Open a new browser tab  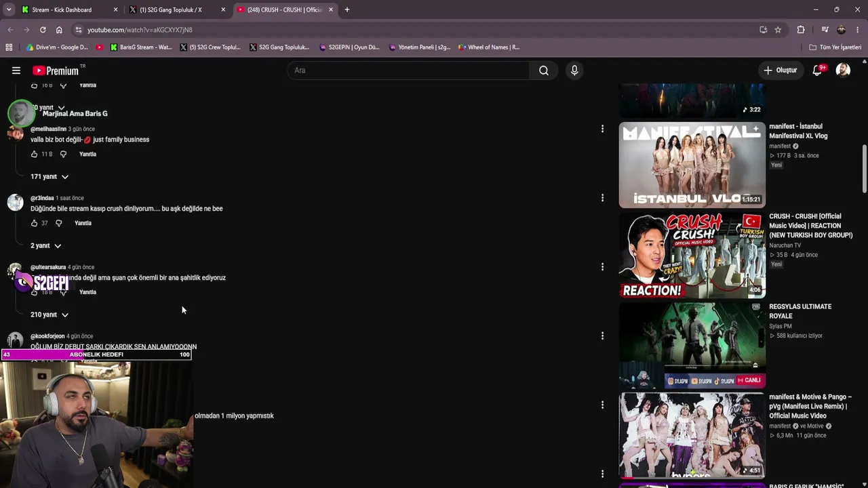tap(347, 9)
